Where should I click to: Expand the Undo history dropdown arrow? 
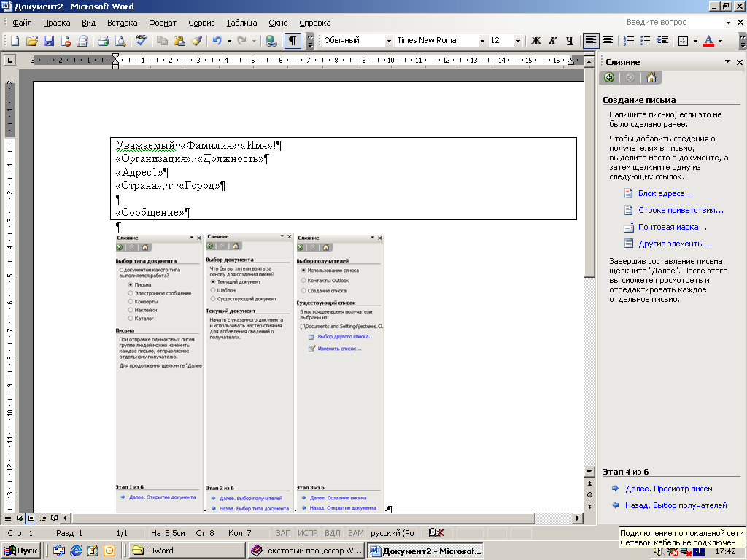[x=229, y=41]
